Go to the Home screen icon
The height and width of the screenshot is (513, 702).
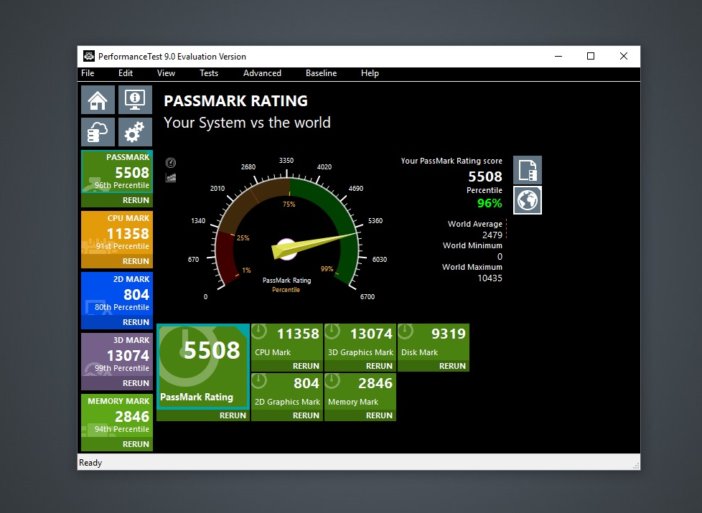coord(98,100)
